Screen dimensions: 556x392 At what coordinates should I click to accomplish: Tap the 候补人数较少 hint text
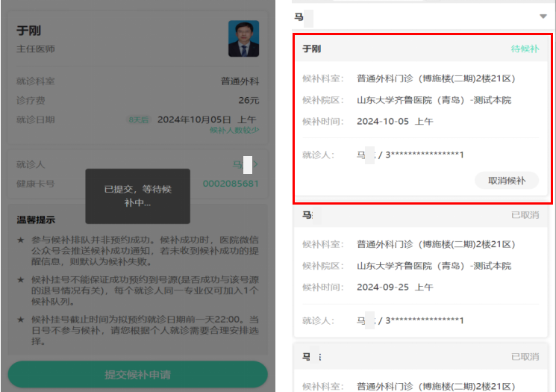point(234,130)
